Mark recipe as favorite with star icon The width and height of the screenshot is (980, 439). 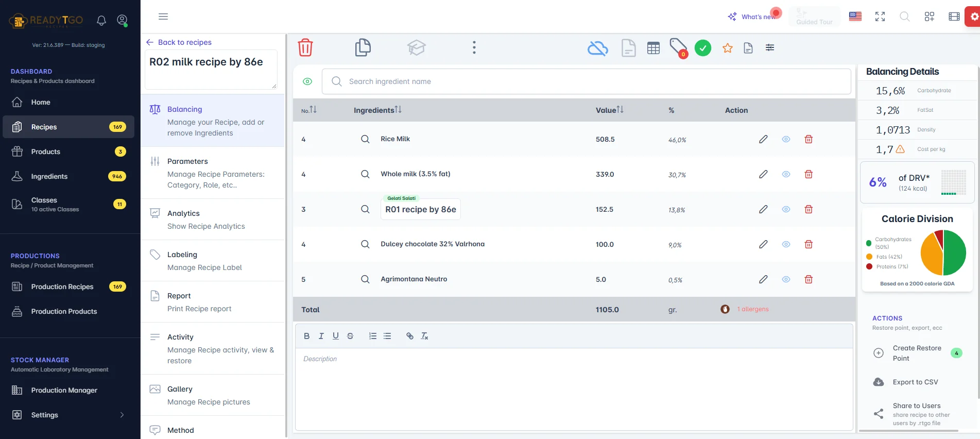tap(727, 48)
